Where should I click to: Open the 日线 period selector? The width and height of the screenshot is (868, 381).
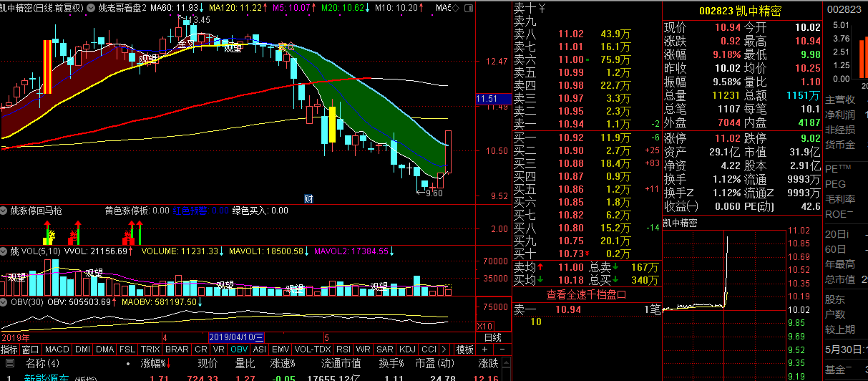tap(492, 337)
